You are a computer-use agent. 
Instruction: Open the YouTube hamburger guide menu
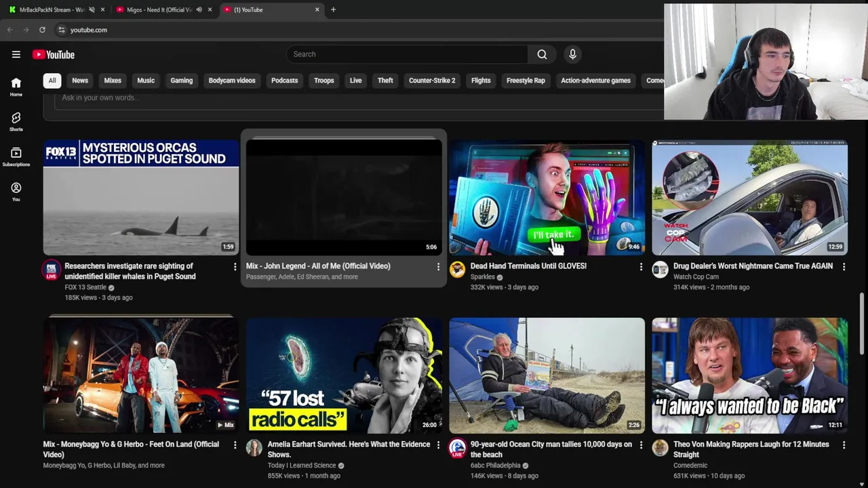point(16,55)
